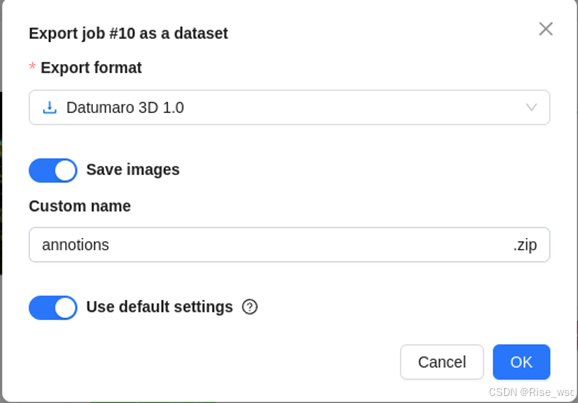Open the Export format combo box

[x=289, y=107]
